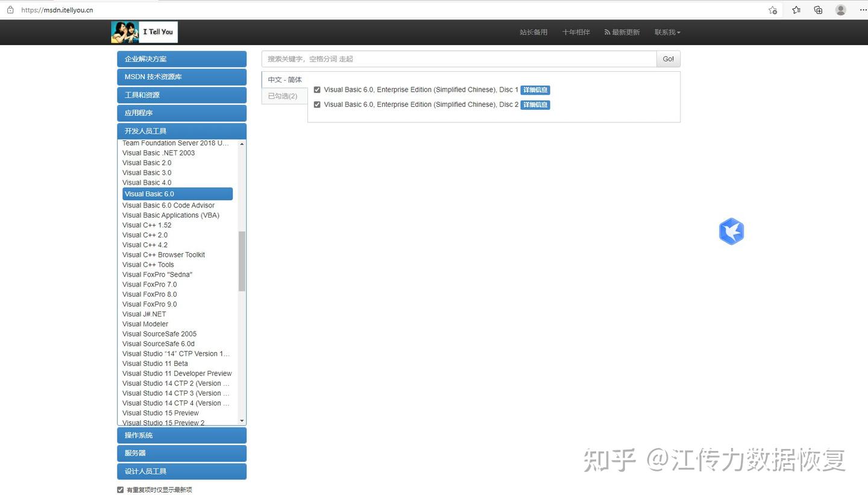Select Visual C++ 1.52
This screenshot has width=868, height=495.
click(146, 225)
